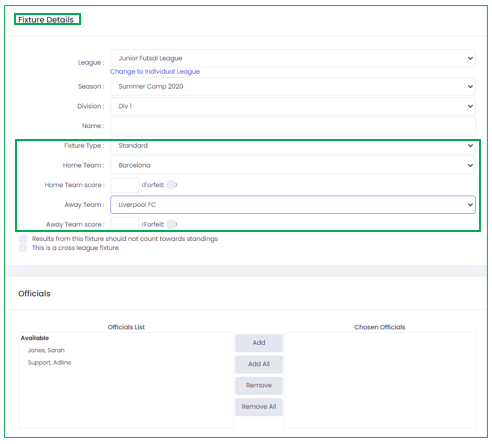
Task: Click Change to Individual League link
Action: coord(155,72)
